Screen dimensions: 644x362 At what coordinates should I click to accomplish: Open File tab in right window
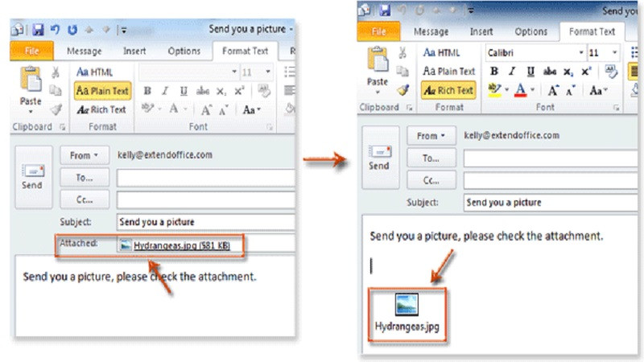378,31
